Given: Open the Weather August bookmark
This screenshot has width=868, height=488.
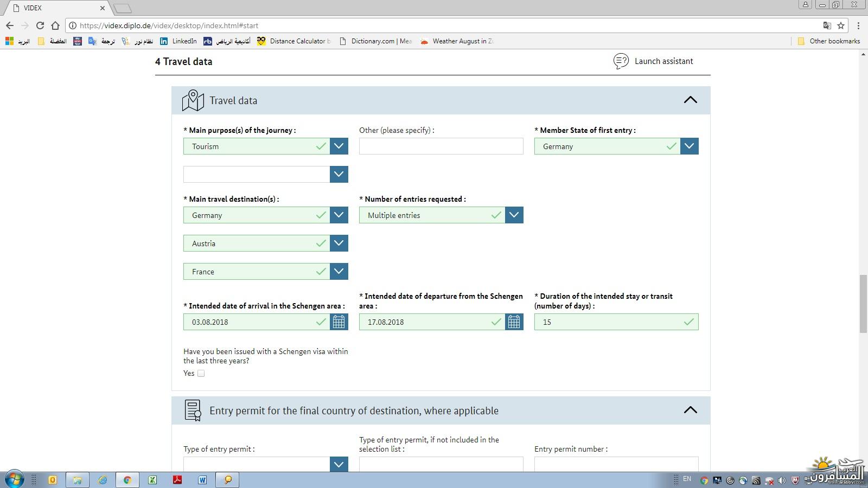Looking at the screenshot, I should (457, 41).
